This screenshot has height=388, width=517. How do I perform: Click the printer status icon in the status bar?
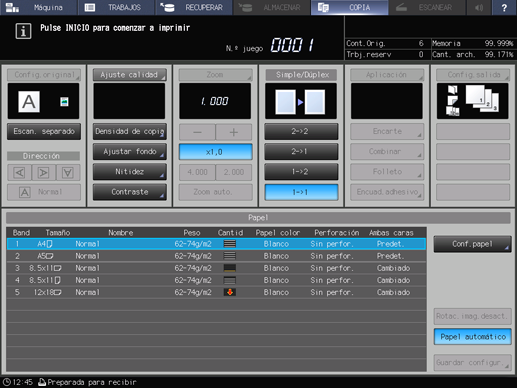tap(42, 382)
